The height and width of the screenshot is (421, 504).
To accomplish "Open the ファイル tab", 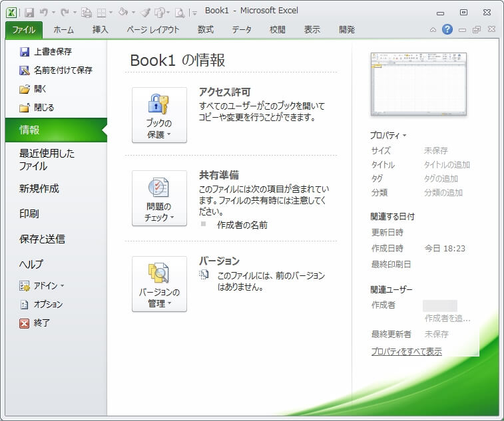I will pos(24,30).
